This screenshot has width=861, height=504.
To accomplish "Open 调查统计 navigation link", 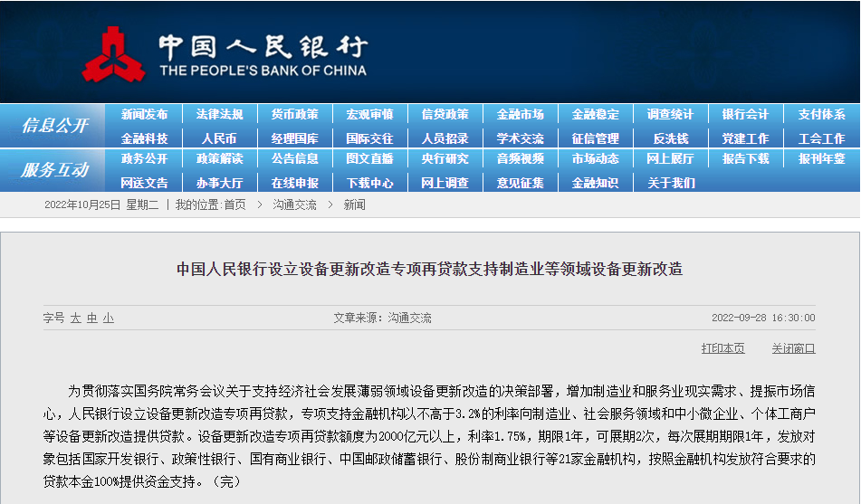I will tap(671, 114).
